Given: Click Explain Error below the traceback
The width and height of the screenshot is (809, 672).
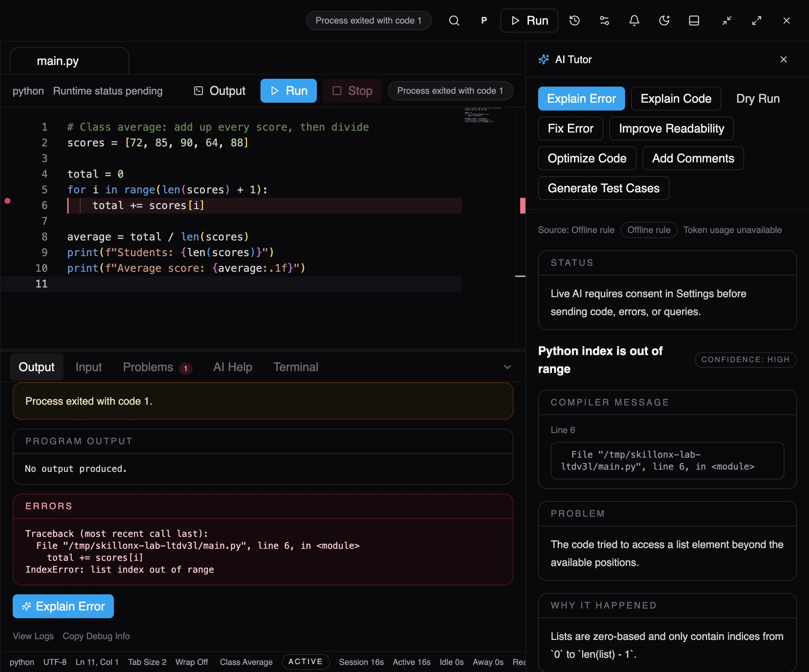Looking at the screenshot, I should point(63,606).
